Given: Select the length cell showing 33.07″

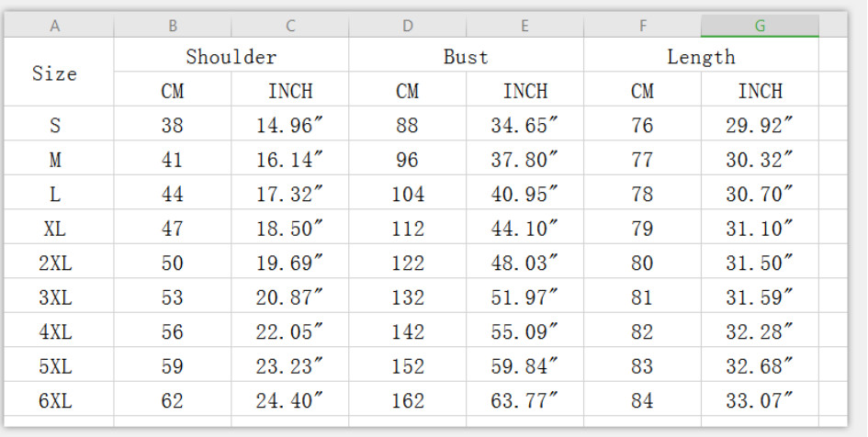Looking at the screenshot, I should 760,401.
